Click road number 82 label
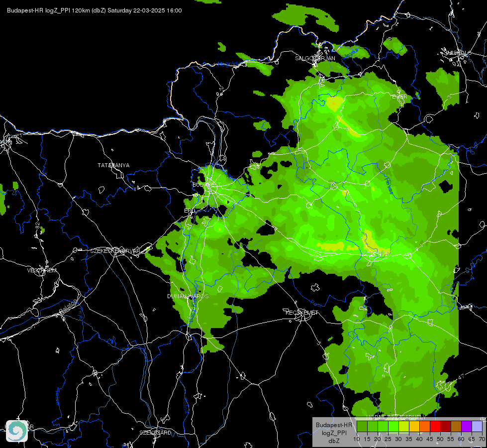Screen dimensions: 487x448 point(38,225)
